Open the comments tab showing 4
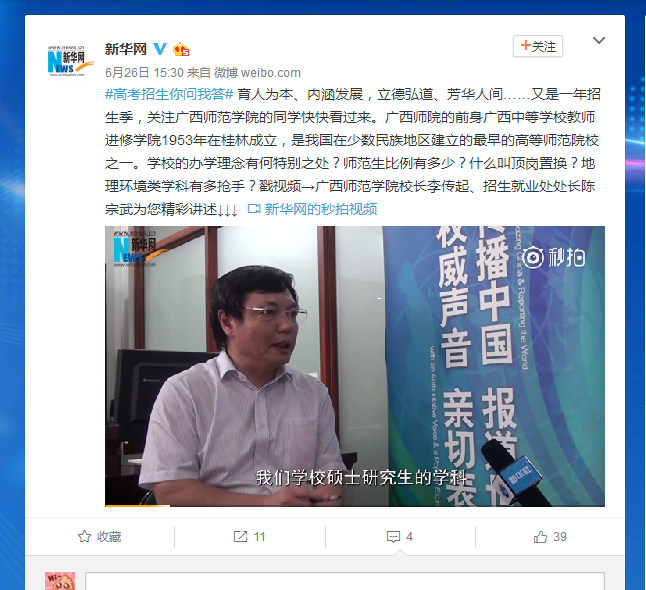The height and width of the screenshot is (590, 646). pyautogui.click(x=400, y=536)
